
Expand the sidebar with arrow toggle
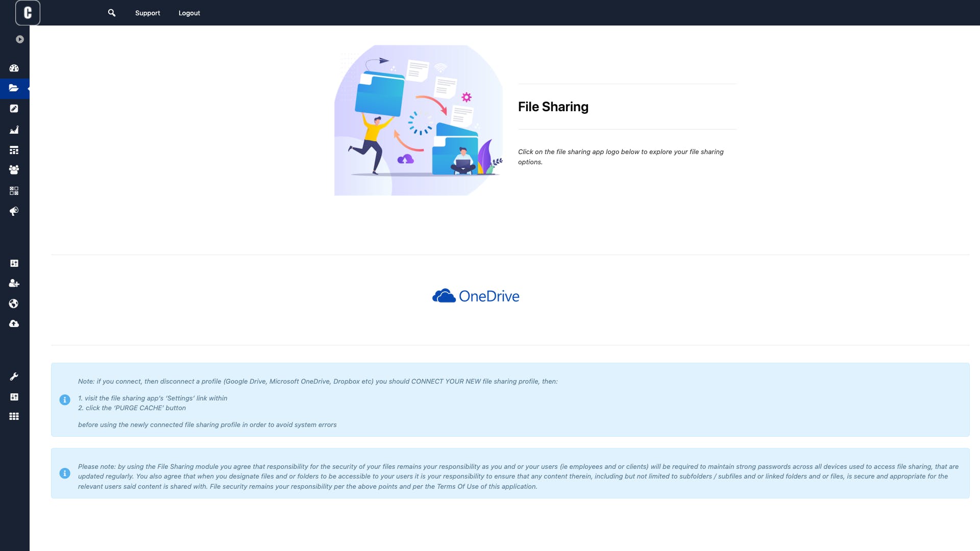[x=20, y=39]
